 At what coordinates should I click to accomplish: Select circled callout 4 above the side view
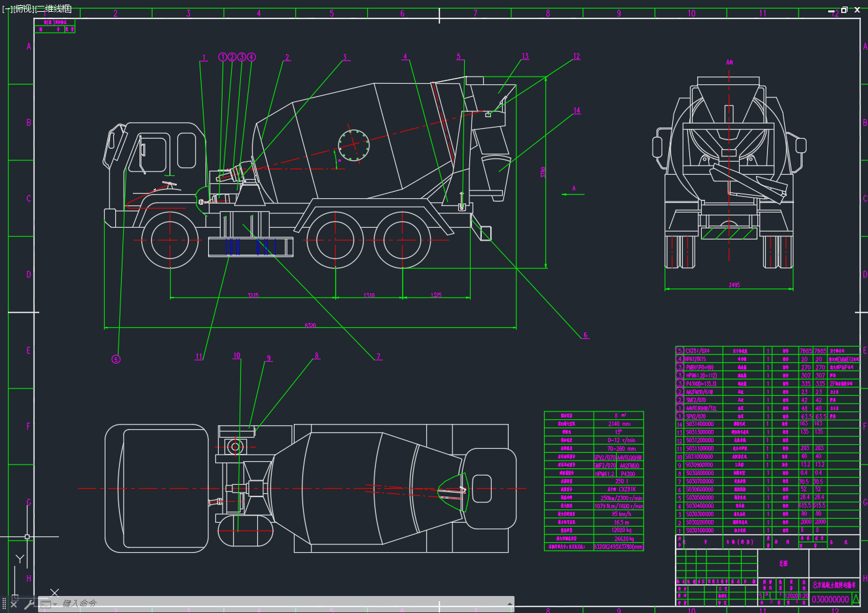pos(251,57)
